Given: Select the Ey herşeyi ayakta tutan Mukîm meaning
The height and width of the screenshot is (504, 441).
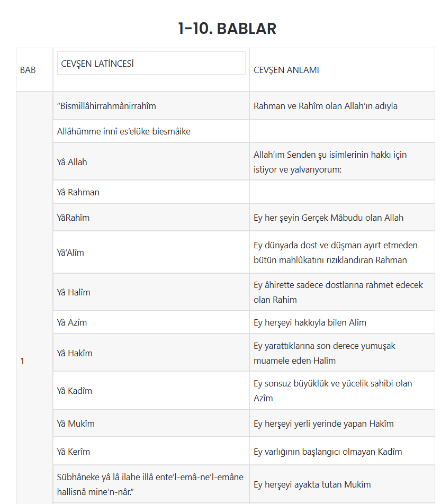Looking at the screenshot, I should coord(312,484).
